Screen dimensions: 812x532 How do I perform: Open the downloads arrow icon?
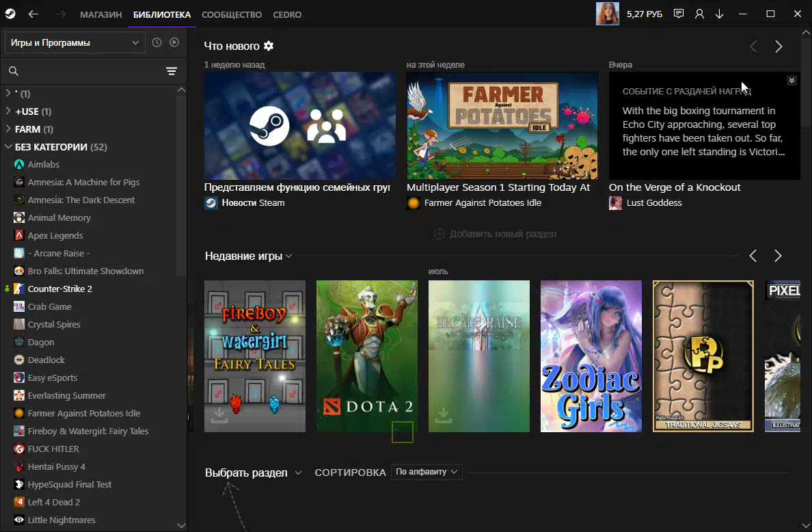point(719,14)
